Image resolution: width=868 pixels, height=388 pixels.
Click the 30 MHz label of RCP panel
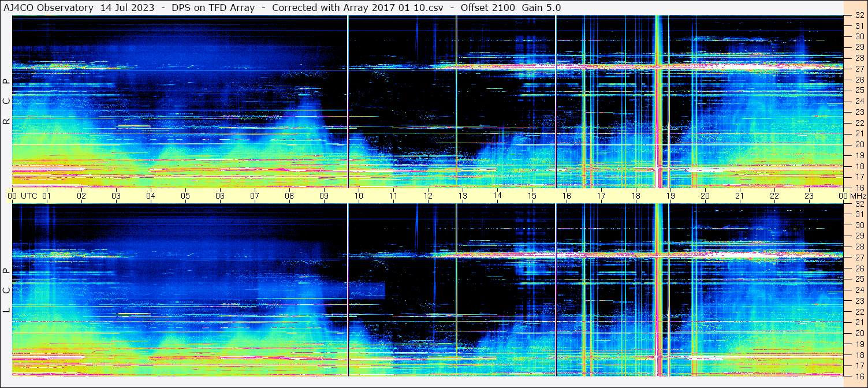tap(859, 36)
